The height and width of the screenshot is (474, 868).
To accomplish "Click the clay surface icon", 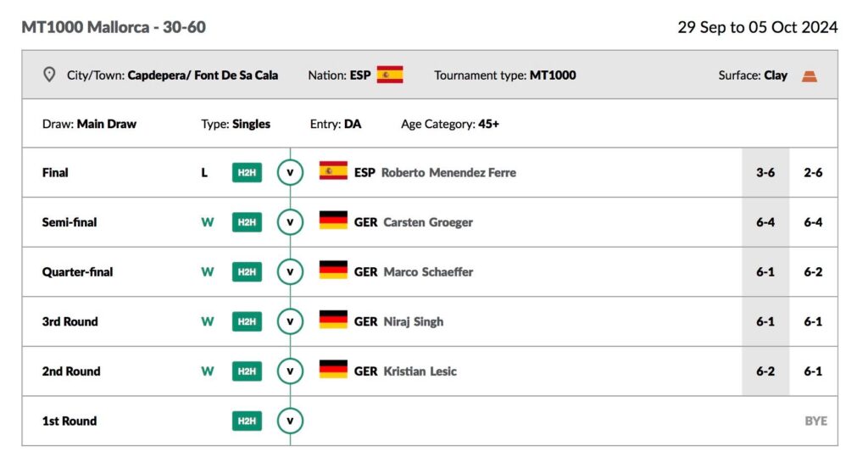I will point(810,75).
